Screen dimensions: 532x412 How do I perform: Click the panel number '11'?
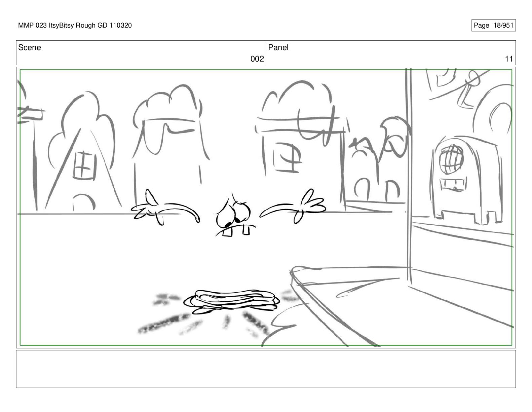[509, 59]
